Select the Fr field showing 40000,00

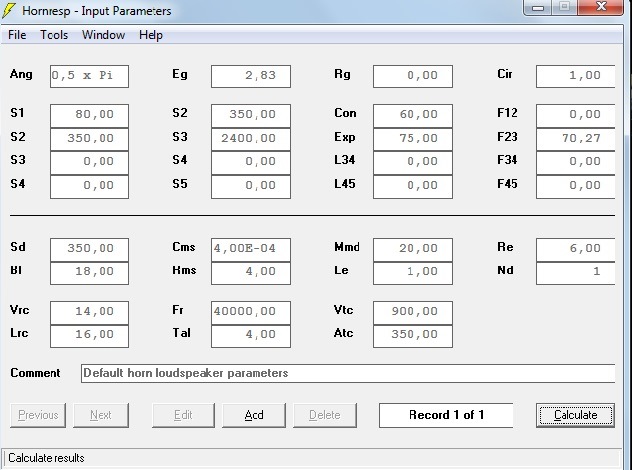tap(251, 313)
